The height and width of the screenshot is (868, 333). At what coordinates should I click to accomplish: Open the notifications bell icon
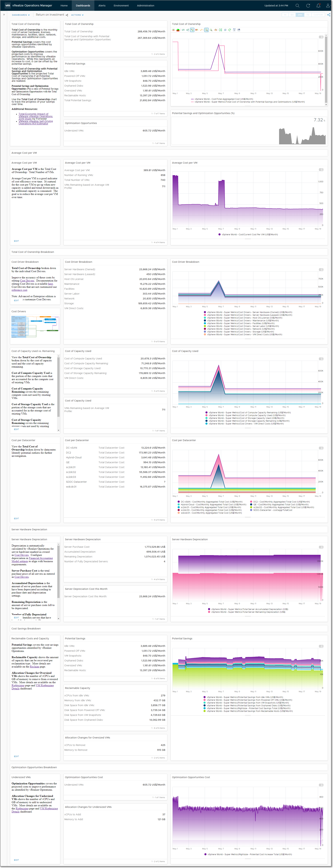click(x=318, y=5)
